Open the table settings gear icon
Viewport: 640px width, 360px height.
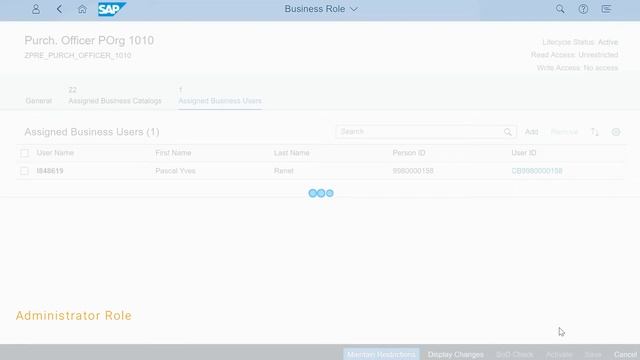(x=616, y=132)
